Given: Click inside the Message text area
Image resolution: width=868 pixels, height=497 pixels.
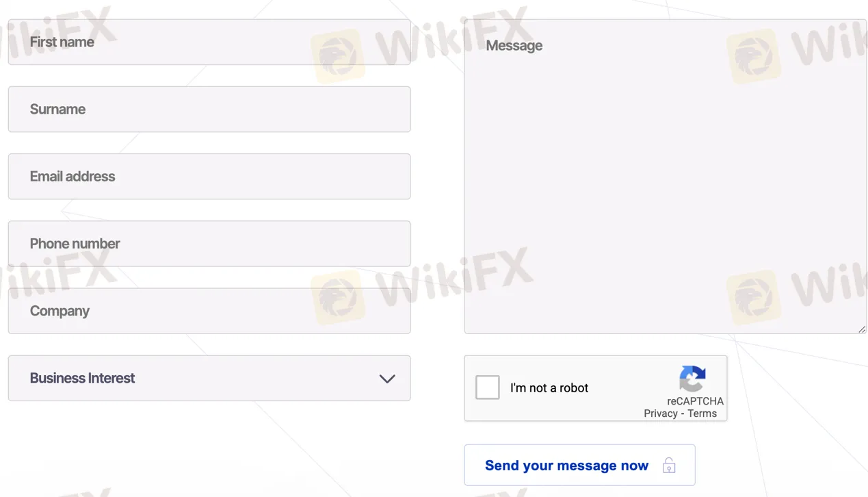Looking at the screenshot, I should pos(666,177).
